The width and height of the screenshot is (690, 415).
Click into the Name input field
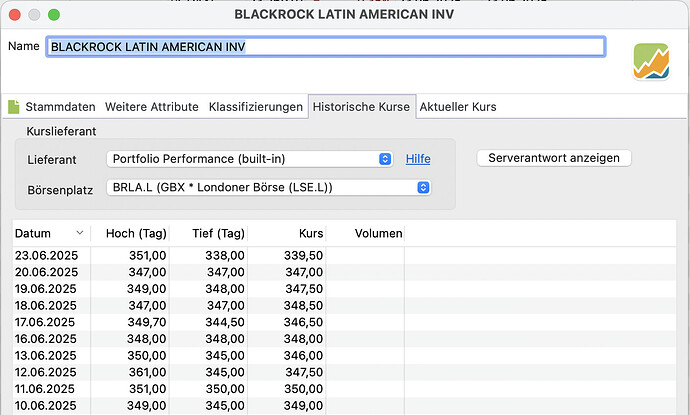[x=326, y=47]
